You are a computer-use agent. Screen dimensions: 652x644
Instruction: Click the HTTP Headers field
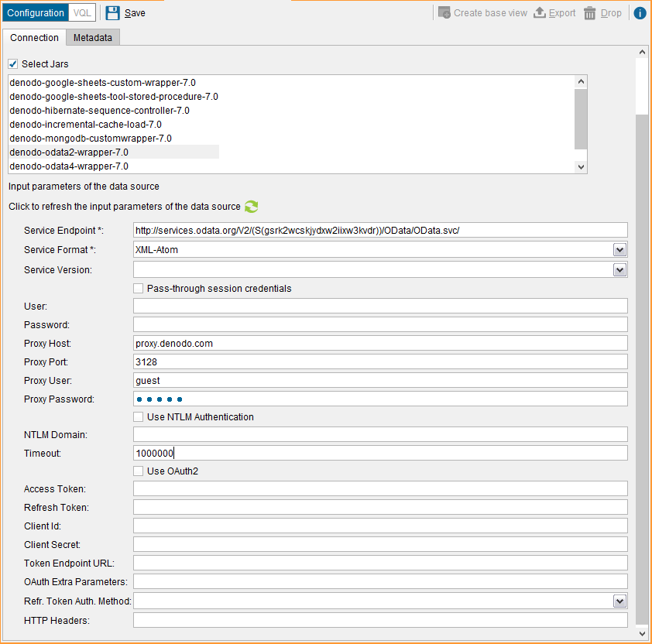[380, 620]
